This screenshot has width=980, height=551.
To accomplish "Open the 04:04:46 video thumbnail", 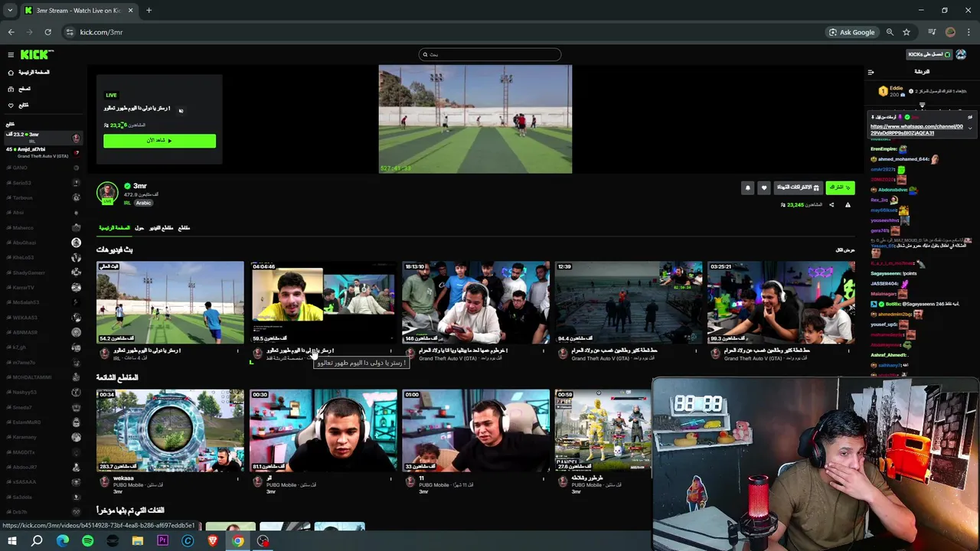I will [323, 302].
